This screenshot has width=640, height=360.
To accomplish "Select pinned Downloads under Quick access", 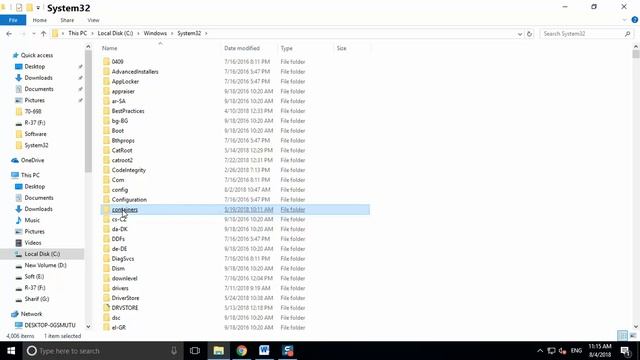I will click(x=38, y=78).
